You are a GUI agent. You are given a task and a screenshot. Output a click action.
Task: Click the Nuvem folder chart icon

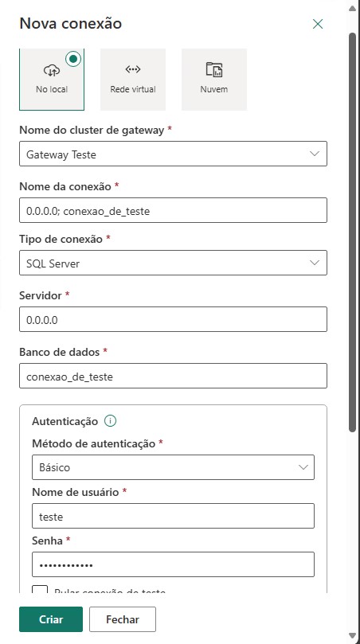214,70
